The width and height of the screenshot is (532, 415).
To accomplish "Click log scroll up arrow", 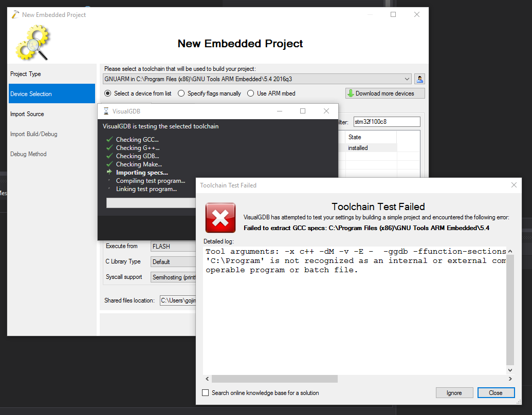I will point(510,251).
